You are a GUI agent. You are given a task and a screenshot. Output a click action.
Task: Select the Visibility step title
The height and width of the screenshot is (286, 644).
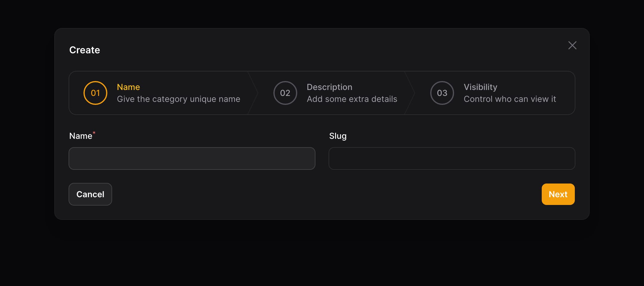click(480, 87)
